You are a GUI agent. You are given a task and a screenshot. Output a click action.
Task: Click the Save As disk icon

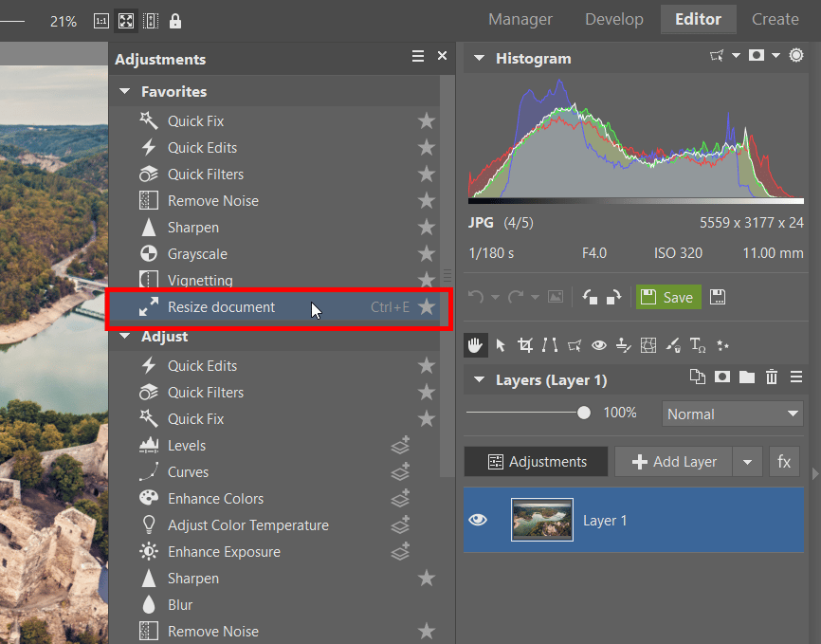(x=718, y=297)
